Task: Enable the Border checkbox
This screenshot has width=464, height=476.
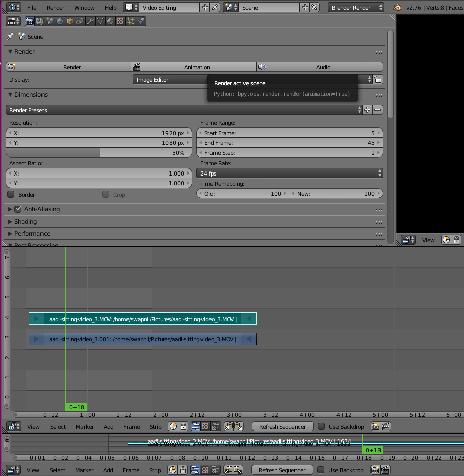Action: pyautogui.click(x=11, y=194)
